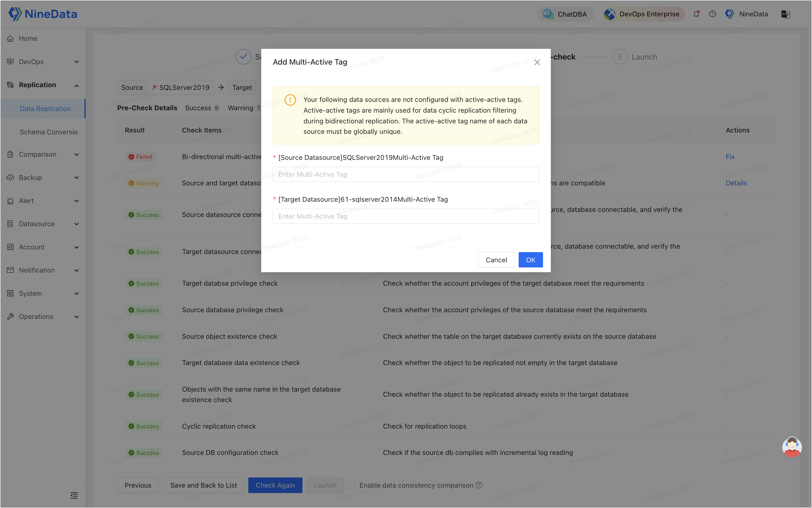Click Save and Back to List

tap(204, 485)
